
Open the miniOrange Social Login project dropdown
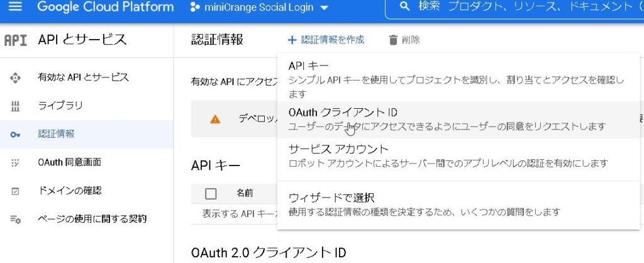[258, 8]
